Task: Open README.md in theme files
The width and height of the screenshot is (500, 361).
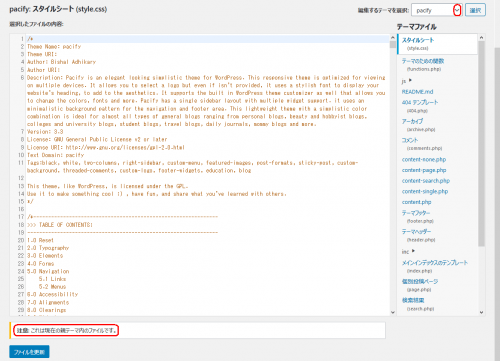Action: (417, 92)
